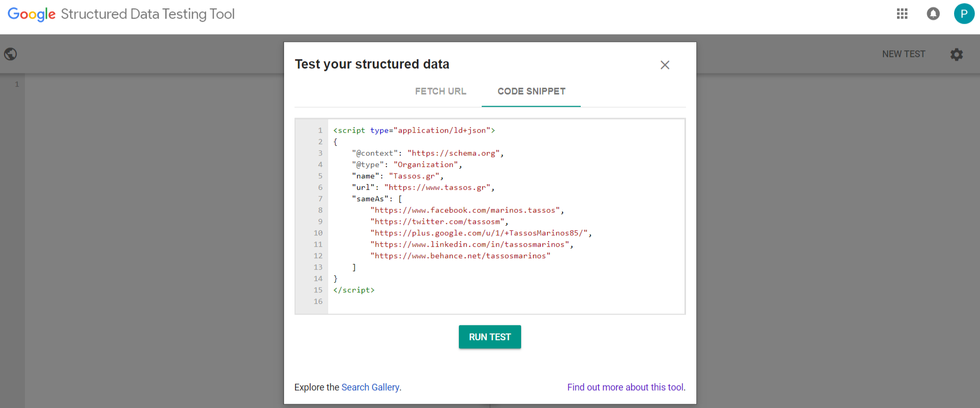980x408 pixels.
Task: Close the Test your structured data dialog
Action: tap(665, 65)
